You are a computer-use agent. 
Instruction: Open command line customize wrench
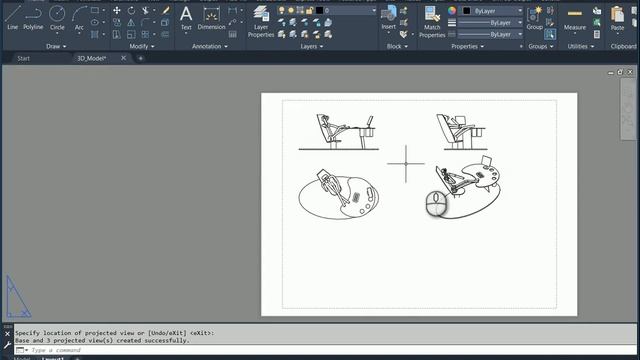point(7,345)
